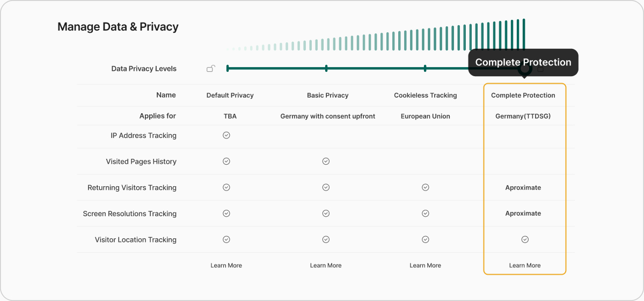Click 'Germany with consent upfront' cell
This screenshot has height=301, width=644.
328,116
